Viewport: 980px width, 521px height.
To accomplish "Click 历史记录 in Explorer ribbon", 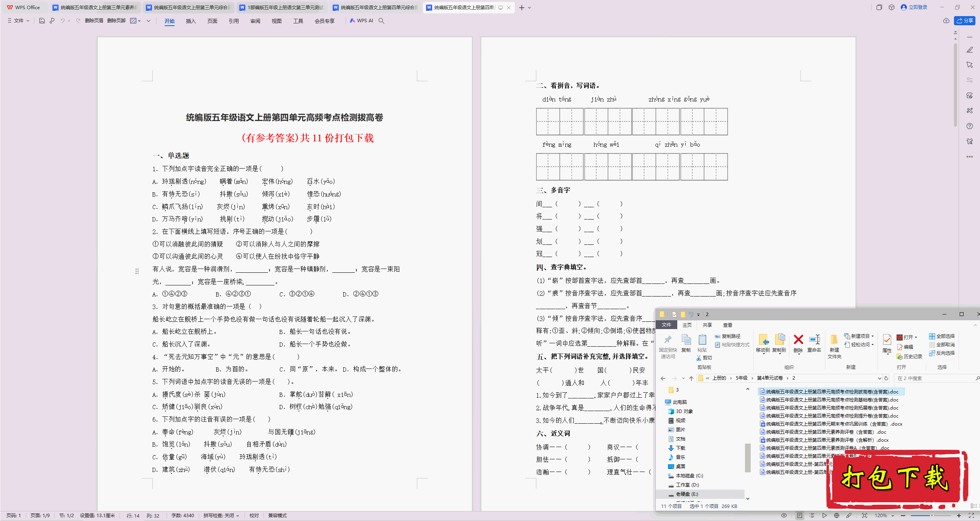I will point(909,357).
